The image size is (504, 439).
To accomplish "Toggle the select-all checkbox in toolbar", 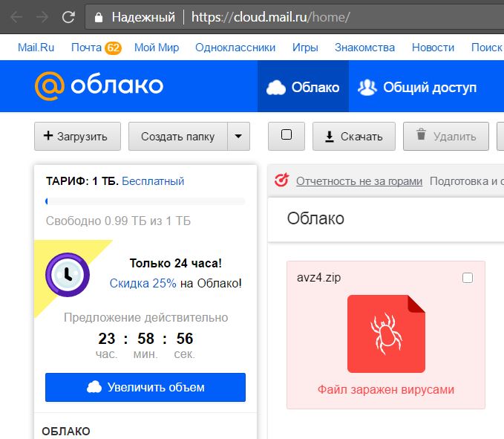I will click(x=287, y=134).
